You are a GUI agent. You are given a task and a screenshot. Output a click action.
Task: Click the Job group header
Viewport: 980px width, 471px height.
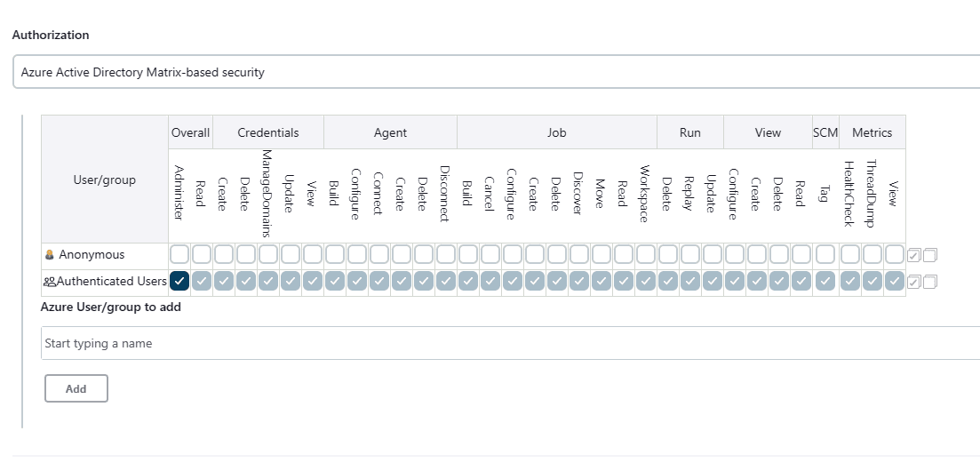557,132
